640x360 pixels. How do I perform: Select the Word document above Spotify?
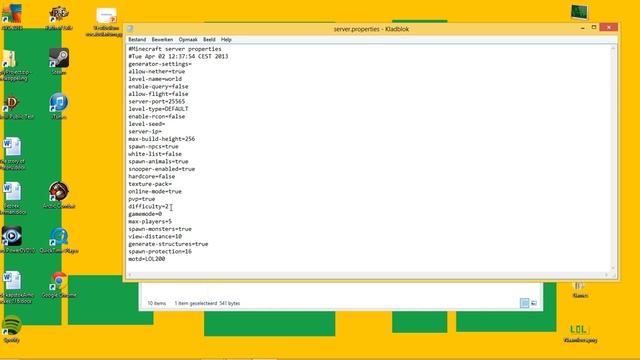pyautogui.click(x=12, y=287)
